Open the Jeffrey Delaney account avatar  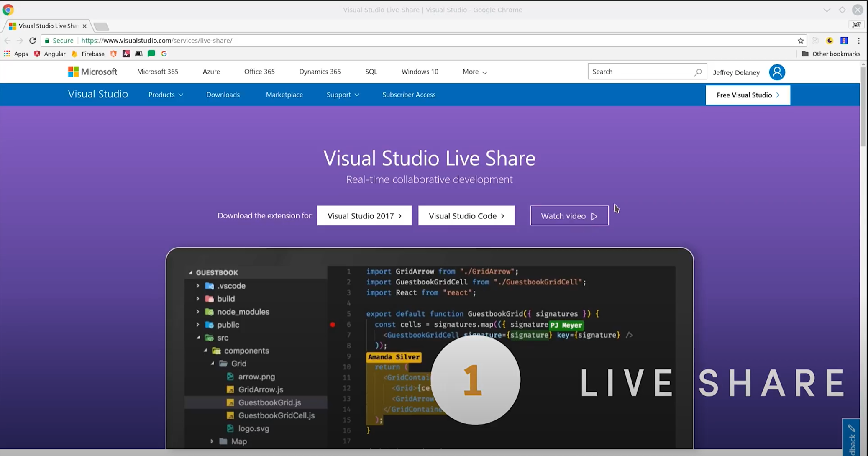[776, 72]
